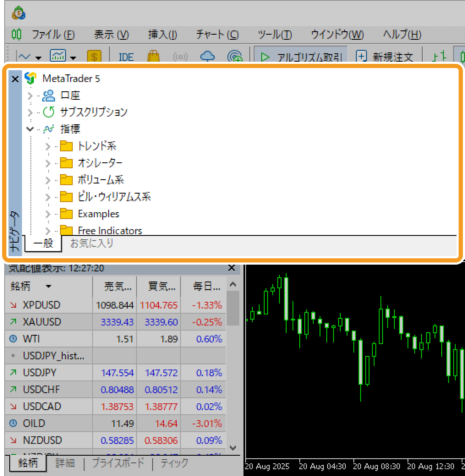Screen dimensions: 465x476
Task: Expand the サブスクリプション tree node
Action: (x=30, y=112)
